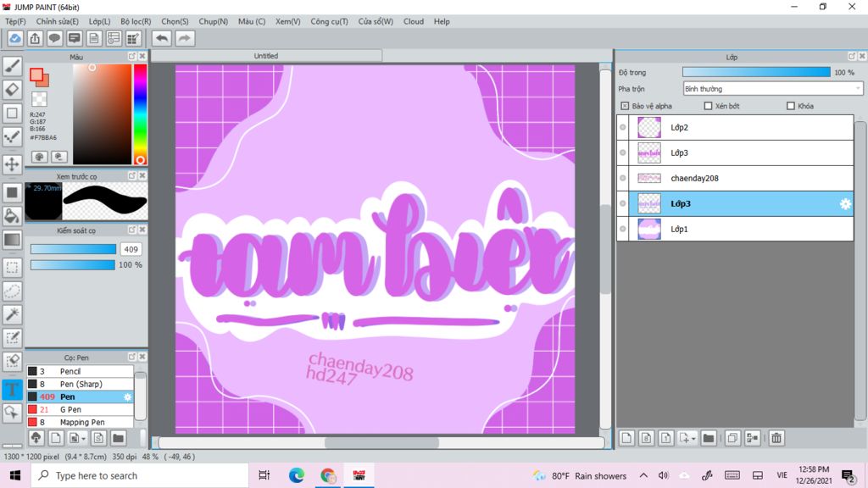This screenshot has width=868, height=488.
Task: Select the Move tool with four arrows
Action: (x=12, y=164)
